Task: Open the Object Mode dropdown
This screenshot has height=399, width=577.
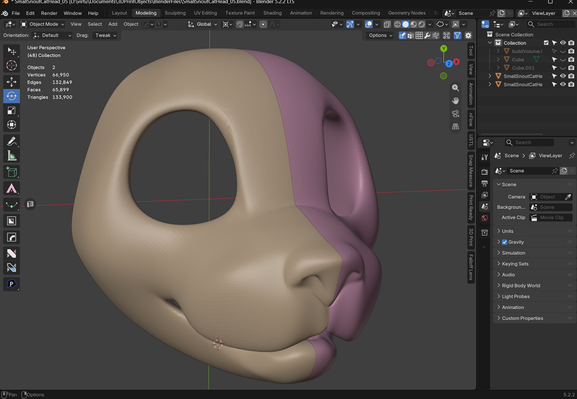Action: click(x=42, y=24)
